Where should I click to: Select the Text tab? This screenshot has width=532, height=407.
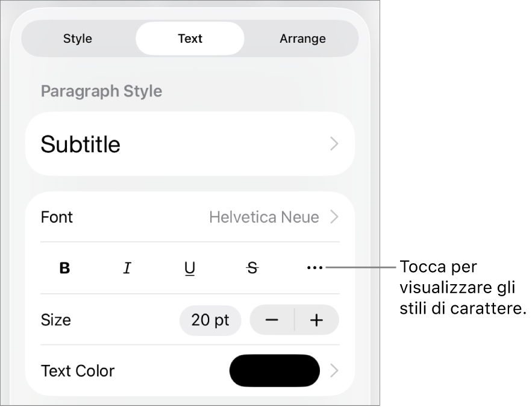coord(190,39)
